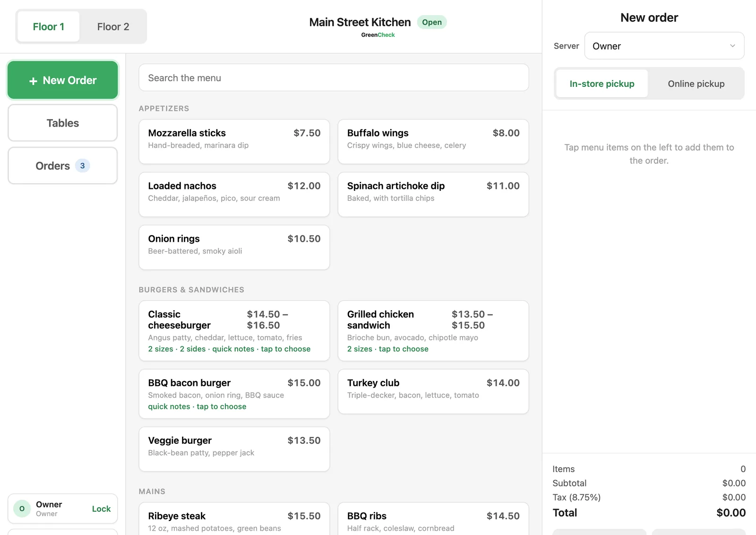Switch to Floor 1 tab
Image resolution: width=756 pixels, height=535 pixels.
tap(49, 26)
